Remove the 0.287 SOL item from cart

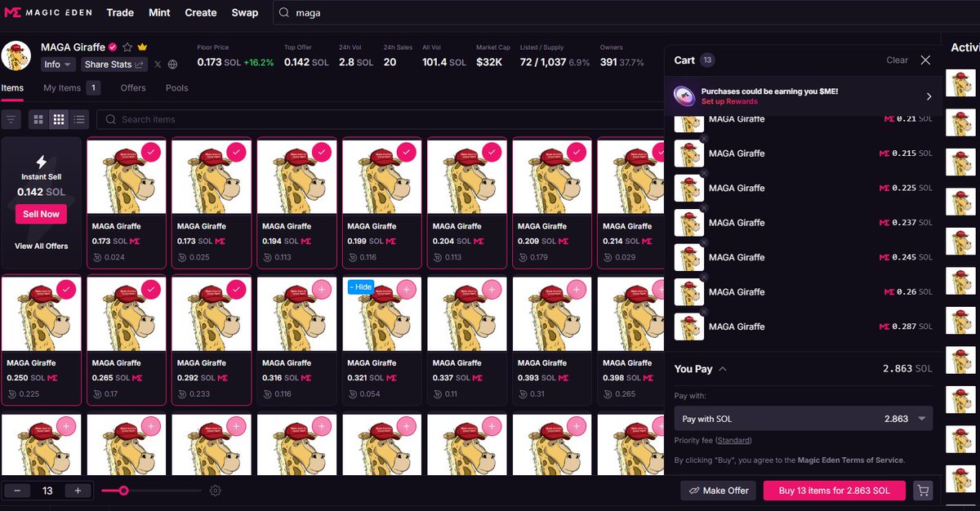(704, 313)
